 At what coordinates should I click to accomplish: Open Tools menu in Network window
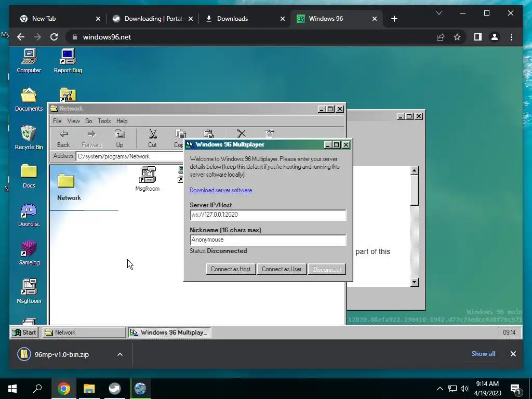coord(104,121)
